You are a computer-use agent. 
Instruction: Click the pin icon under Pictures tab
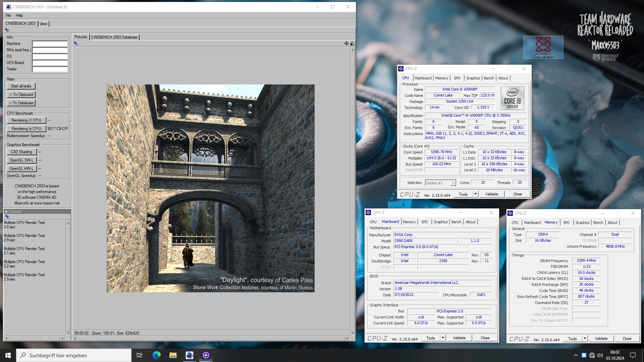[x=76, y=44]
